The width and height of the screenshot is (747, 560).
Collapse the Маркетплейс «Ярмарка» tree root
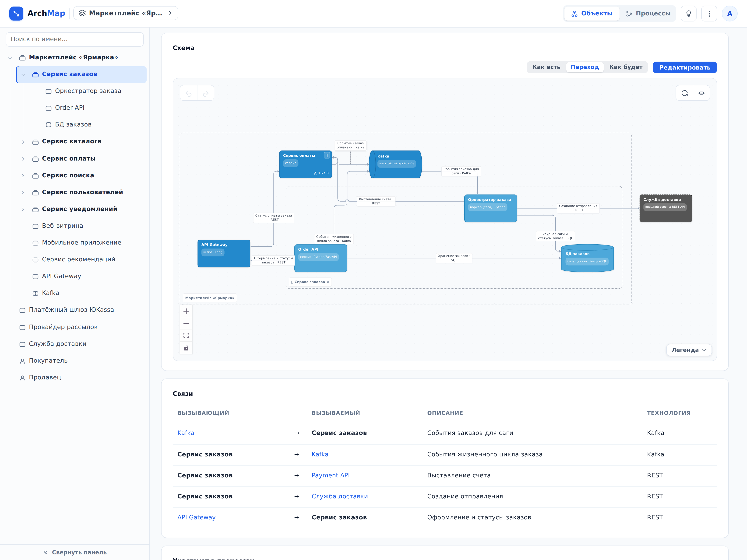(x=10, y=58)
